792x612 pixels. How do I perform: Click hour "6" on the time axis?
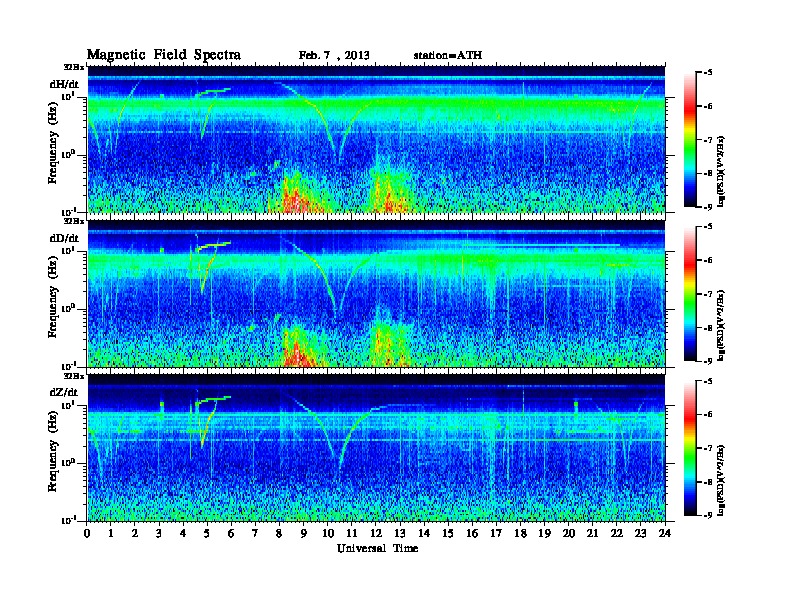pos(231,533)
